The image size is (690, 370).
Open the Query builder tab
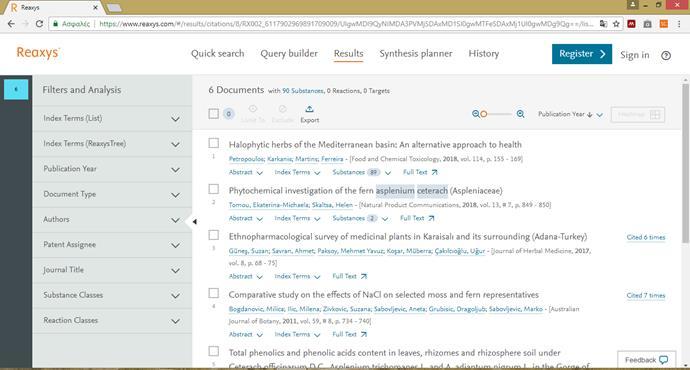tap(289, 54)
